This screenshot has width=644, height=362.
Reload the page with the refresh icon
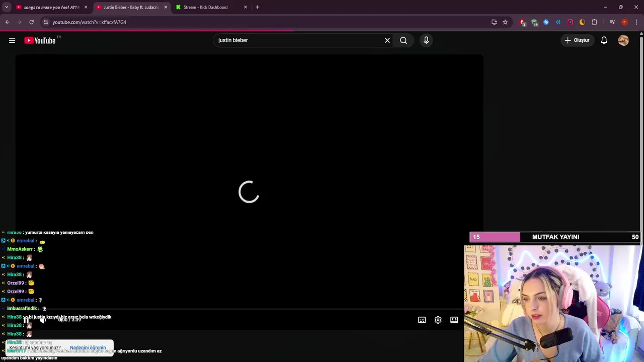[31, 22]
